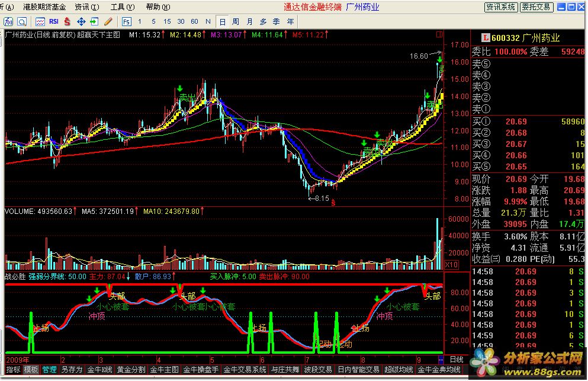
Task: Select the multi-period (多) button
Action: [263, 22]
